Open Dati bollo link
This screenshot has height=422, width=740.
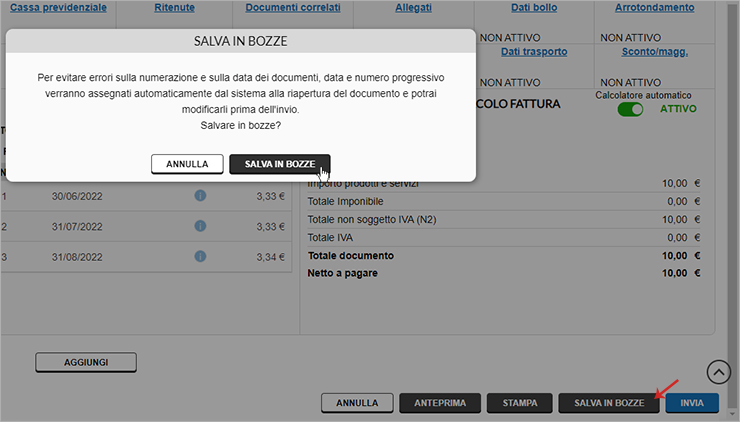click(x=534, y=8)
